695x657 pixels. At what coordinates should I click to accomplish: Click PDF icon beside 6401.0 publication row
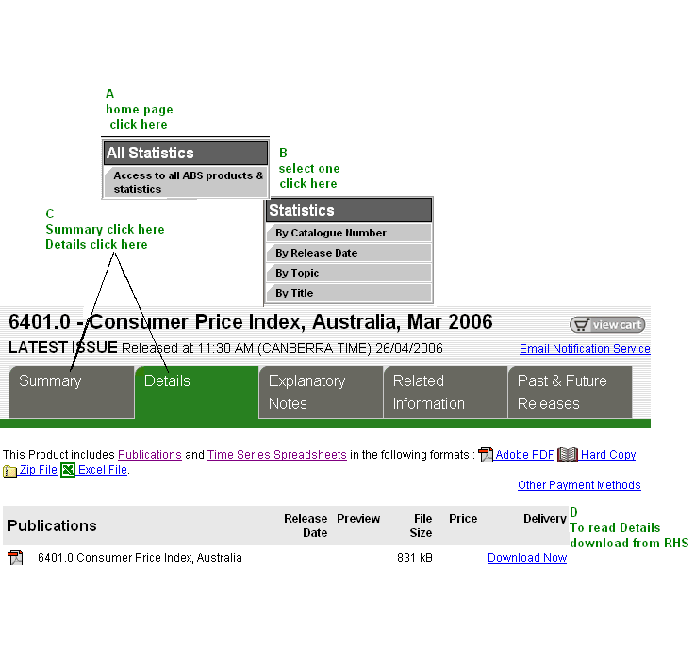click(x=16, y=558)
